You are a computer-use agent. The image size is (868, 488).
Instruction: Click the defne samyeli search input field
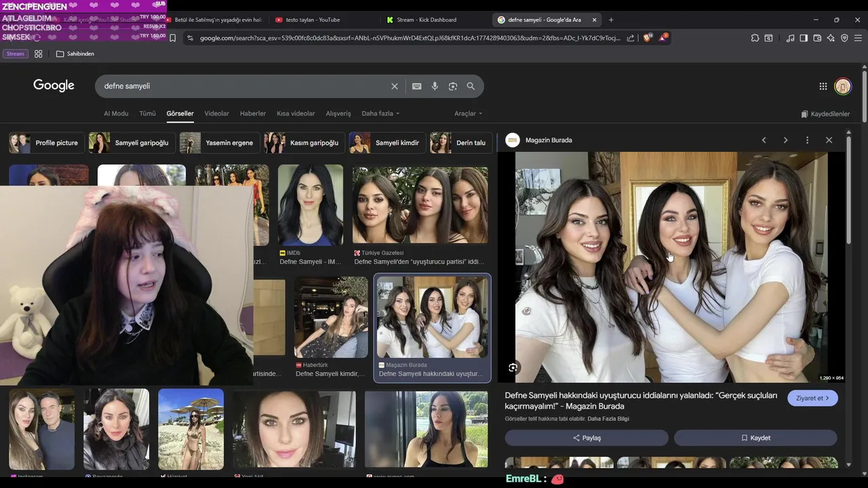244,86
